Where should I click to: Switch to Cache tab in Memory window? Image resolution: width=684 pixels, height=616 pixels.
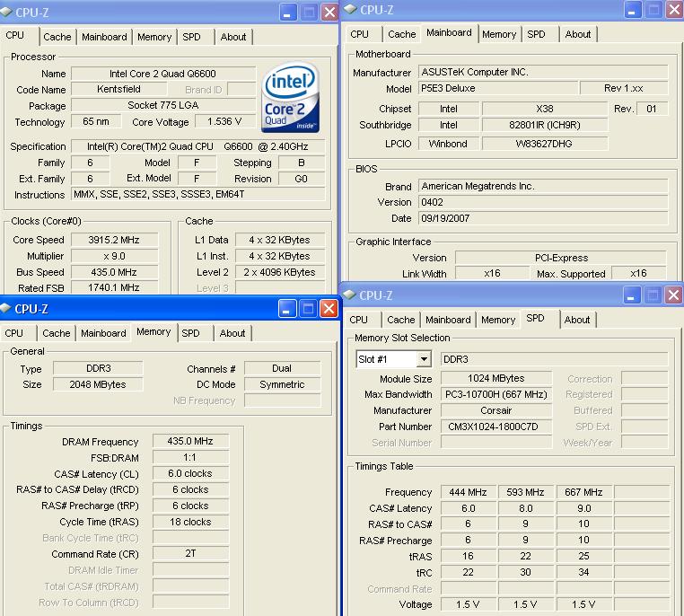pos(57,333)
